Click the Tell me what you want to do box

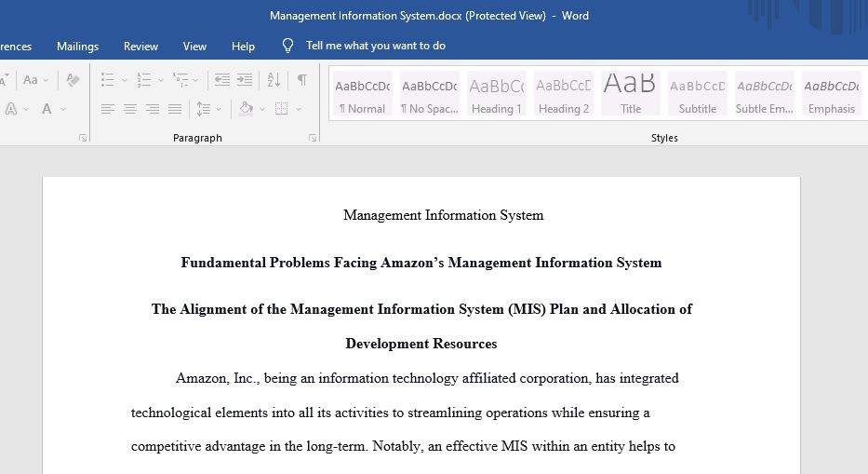click(375, 46)
